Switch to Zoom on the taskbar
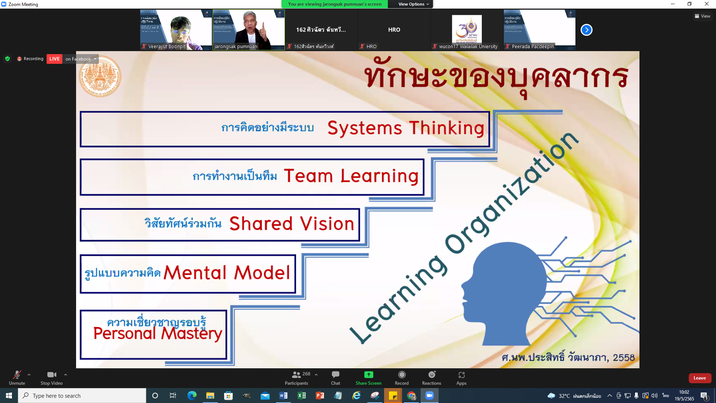Image resolution: width=716 pixels, height=403 pixels. coord(429,395)
